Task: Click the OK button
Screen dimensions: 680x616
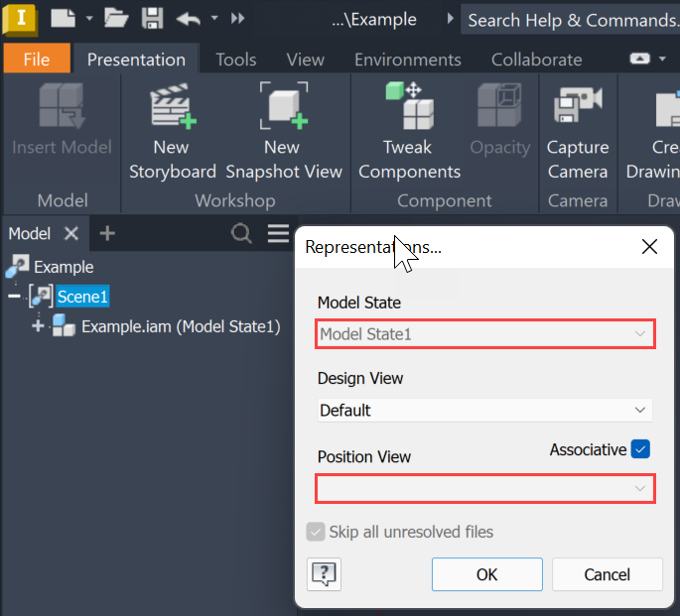Action: [x=486, y=574]
